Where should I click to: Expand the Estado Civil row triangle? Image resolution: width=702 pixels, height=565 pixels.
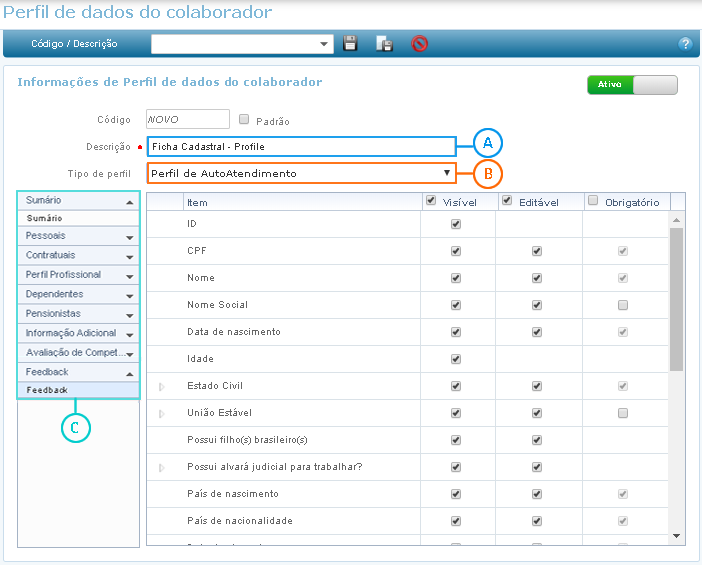(x=163, y=386)
